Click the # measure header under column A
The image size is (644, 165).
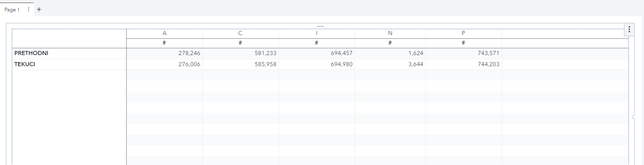(164, 43)
